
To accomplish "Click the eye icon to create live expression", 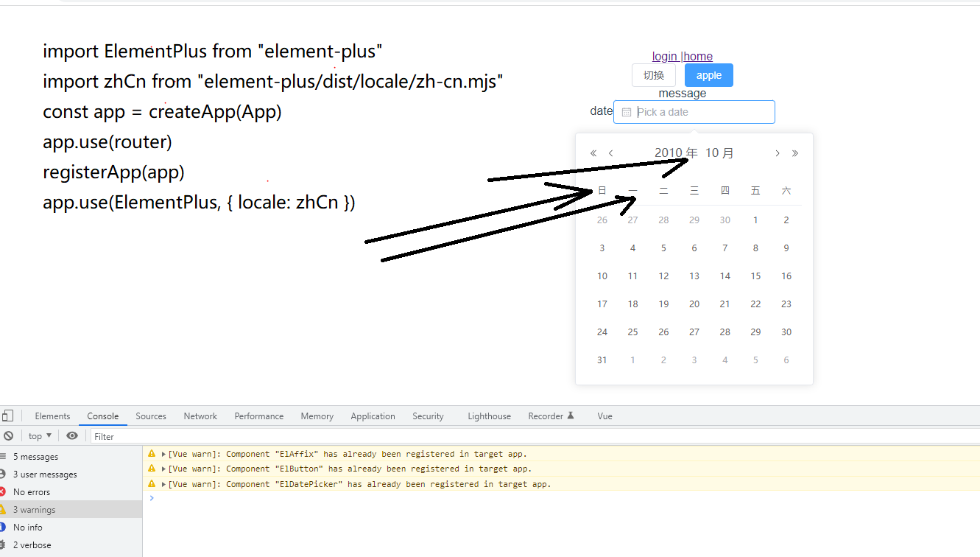I will point(71,435).
